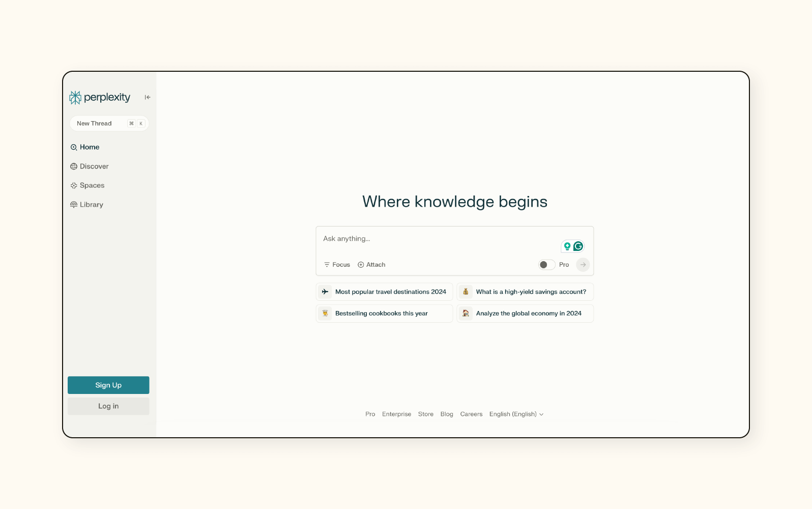This screenshot has height=509, width=812.
Task: Collapse the sidebar with arrow icon
Action: [148, 97]
